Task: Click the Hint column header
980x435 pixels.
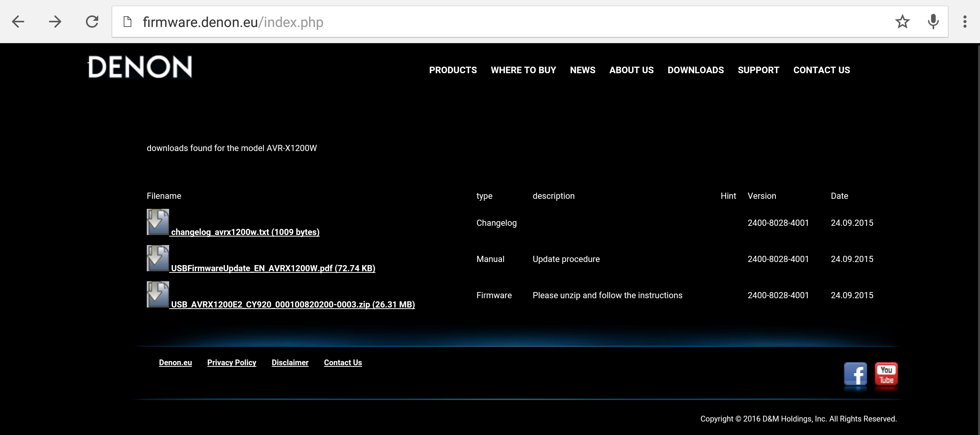Action: click(x=728, y=196)
